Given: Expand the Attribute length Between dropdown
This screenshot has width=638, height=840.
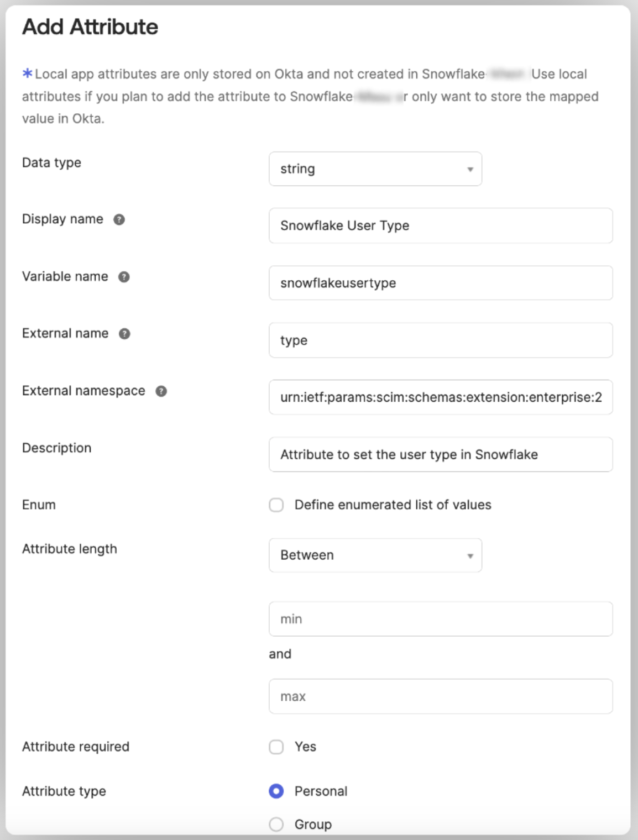Looking at the screenshot, I should click(375, 555).
